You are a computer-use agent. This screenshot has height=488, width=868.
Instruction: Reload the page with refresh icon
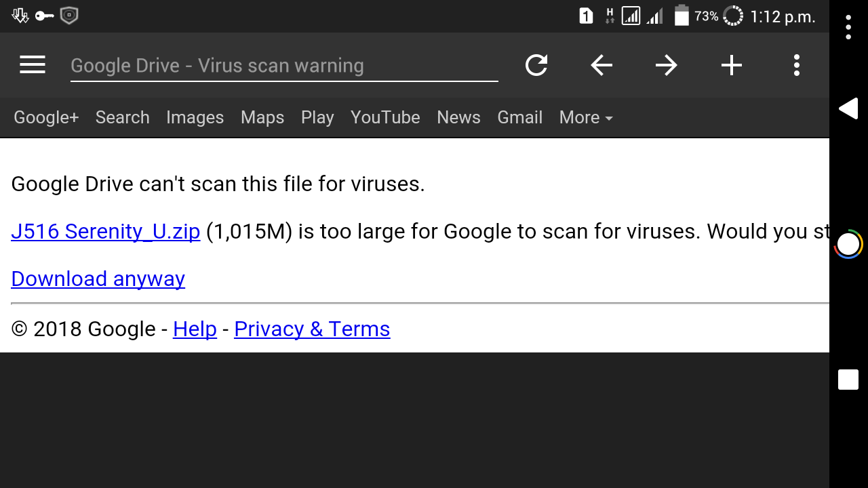tap(536, 65)
